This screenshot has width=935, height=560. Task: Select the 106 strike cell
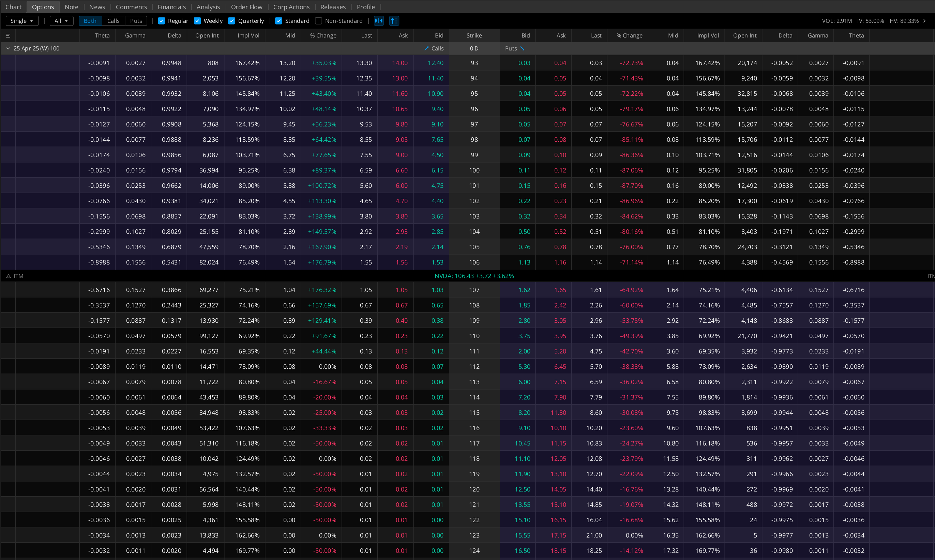click(474, 262)
